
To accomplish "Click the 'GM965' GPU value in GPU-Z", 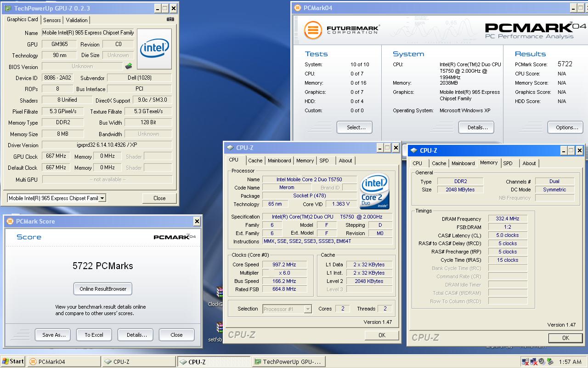I will tap(59, 45).
